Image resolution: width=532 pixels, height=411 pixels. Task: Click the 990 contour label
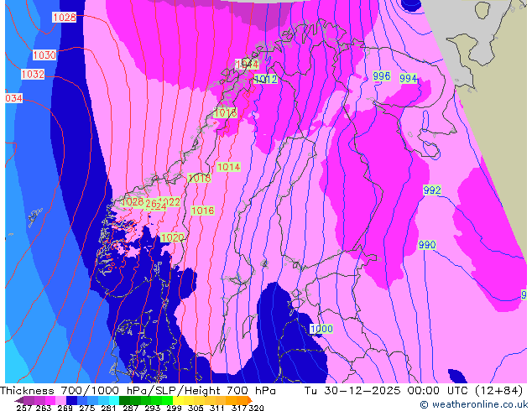(427, 244)
